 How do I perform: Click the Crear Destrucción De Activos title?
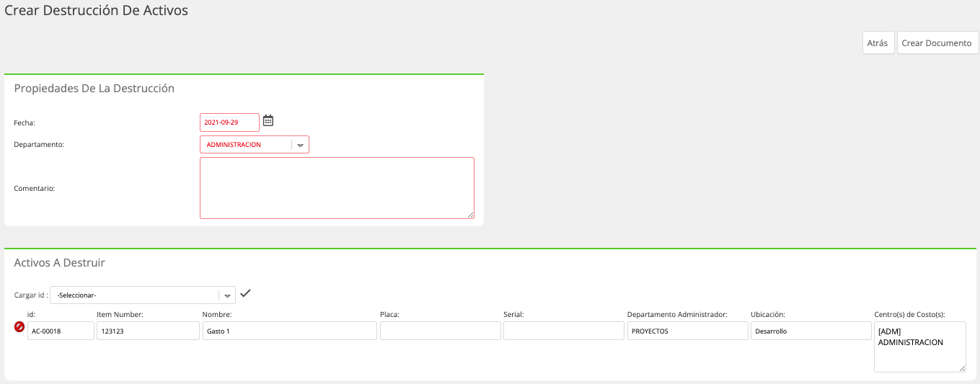pos(96,10)
